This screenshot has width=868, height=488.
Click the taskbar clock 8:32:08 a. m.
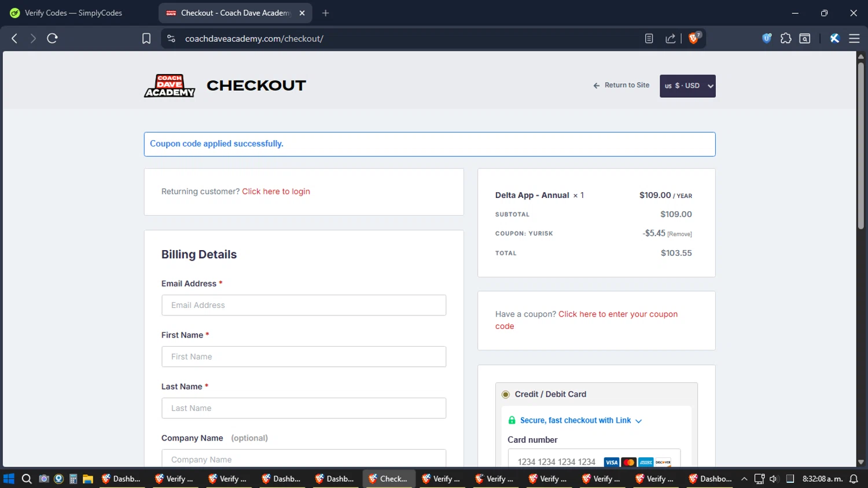click(822, 479)
